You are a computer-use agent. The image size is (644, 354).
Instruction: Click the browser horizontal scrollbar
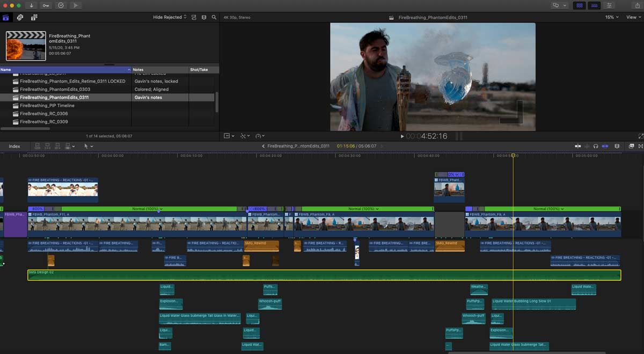coord(25,129)
